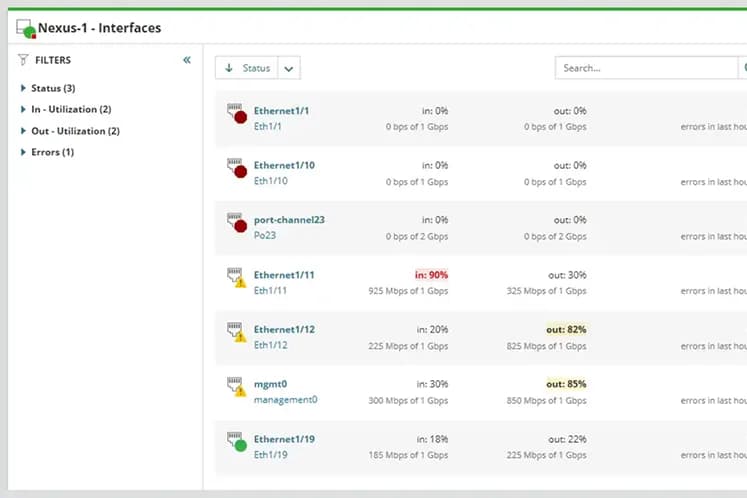Click the Status sort button
The width and height of the screenshot is (747, 498).
pos(247,68)
